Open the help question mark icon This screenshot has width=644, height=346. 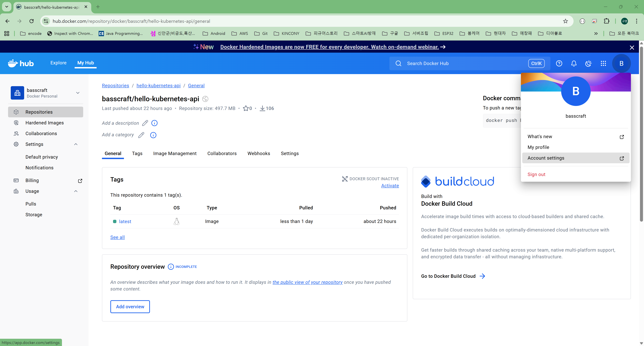559,64
